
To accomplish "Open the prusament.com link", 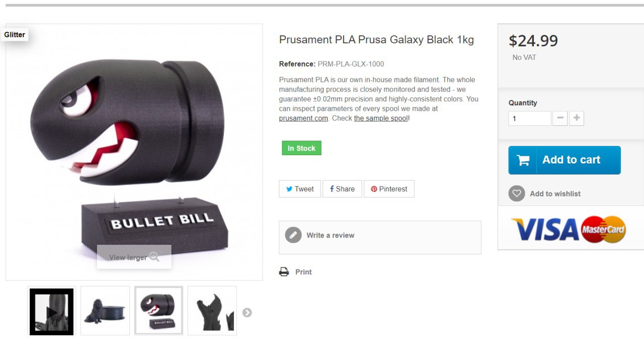I will tap(303, 118).
